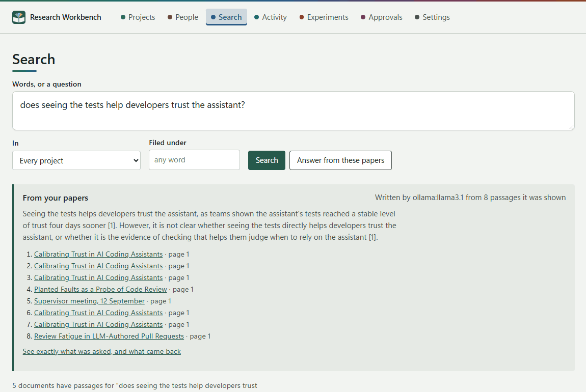Open the Projects nav item

(x=138, y=17)
